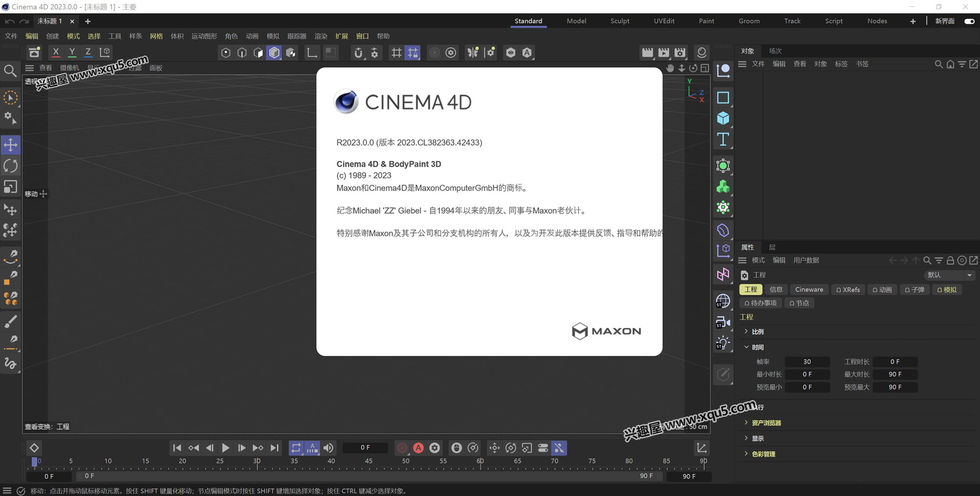This screenshot has width=980, height=496.
Task: Expand the 比例 section
Action: 746,332
